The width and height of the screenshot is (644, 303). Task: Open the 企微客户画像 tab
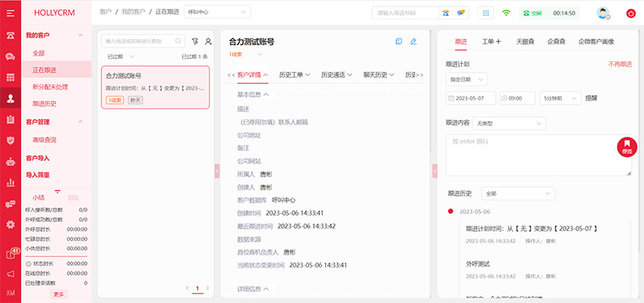pos(597,42)
